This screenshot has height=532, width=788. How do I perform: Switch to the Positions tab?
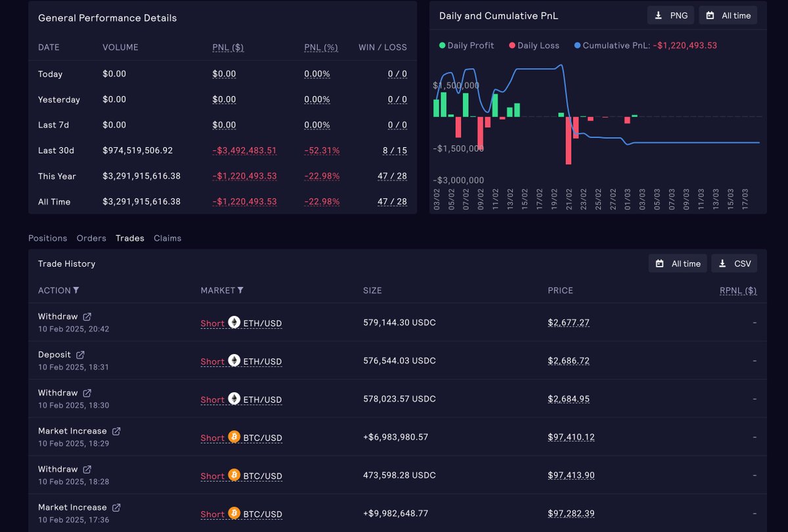(47, 238)
